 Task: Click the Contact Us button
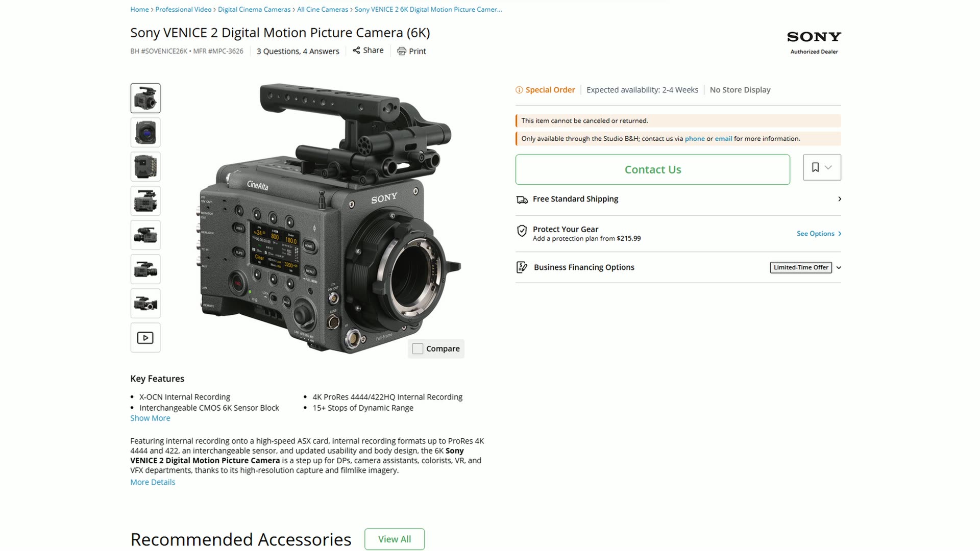(653, 169)
